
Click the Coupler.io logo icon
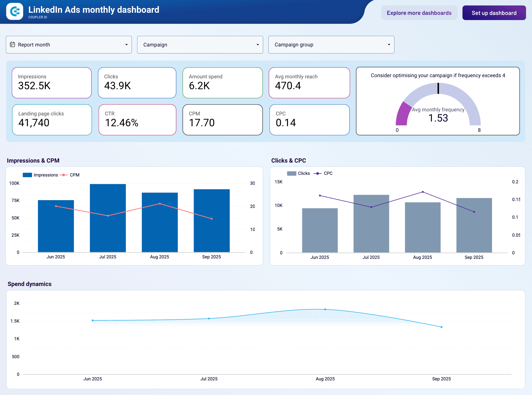tap(15, 12)
